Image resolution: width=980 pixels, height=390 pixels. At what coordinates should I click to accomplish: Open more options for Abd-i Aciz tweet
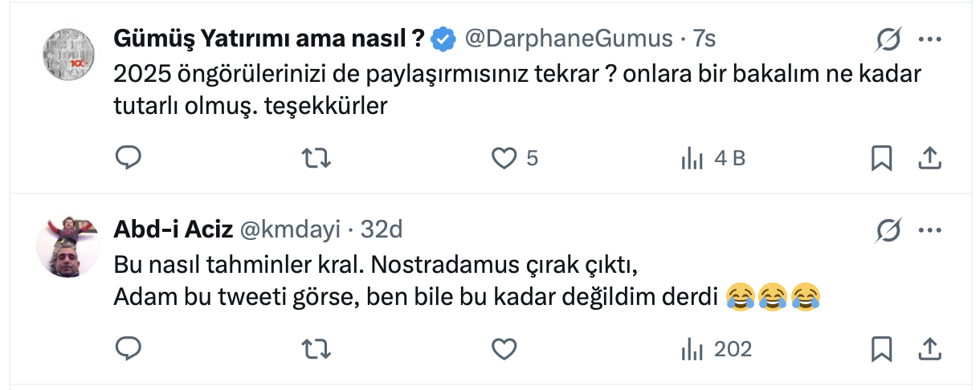[x=929, y=231]
